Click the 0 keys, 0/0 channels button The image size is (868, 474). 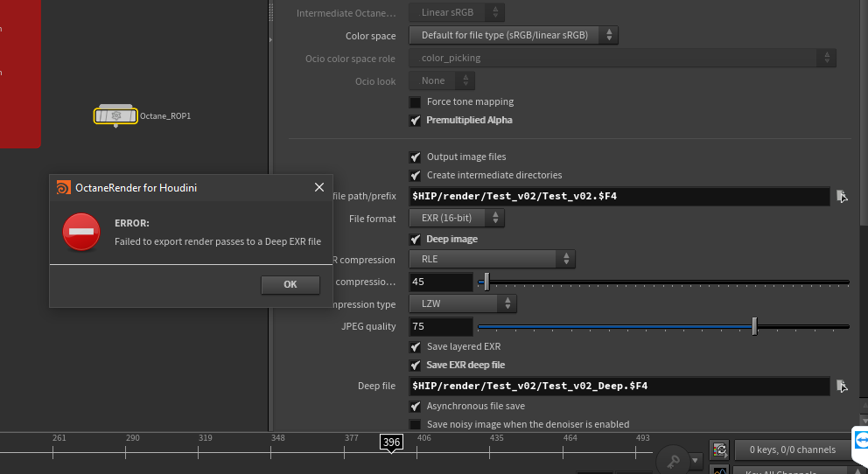tap(793, 450)
